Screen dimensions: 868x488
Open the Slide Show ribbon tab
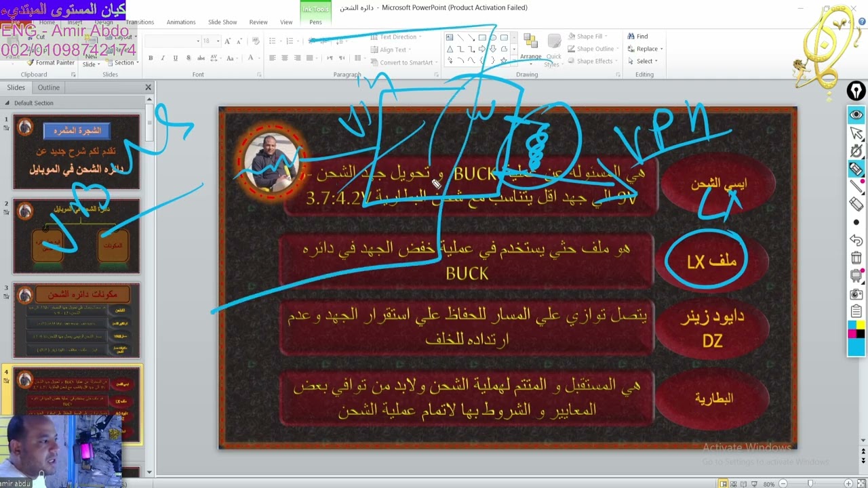222,22
